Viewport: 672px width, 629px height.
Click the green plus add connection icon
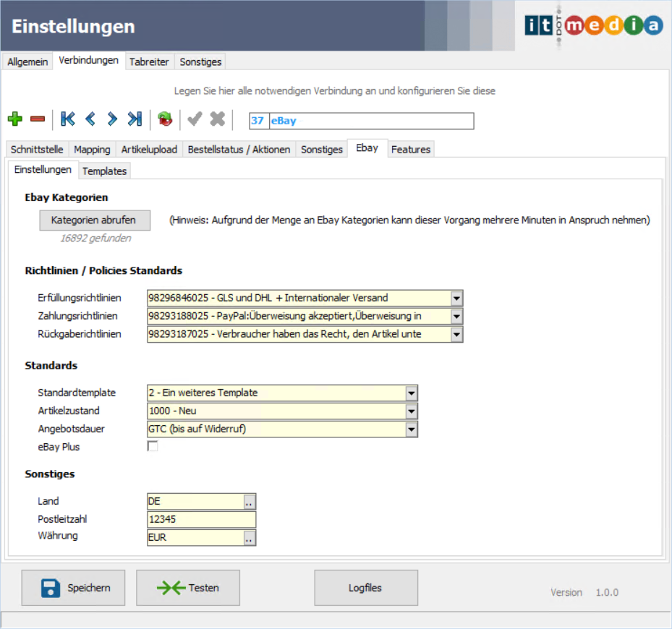click(x=14, y=119)
